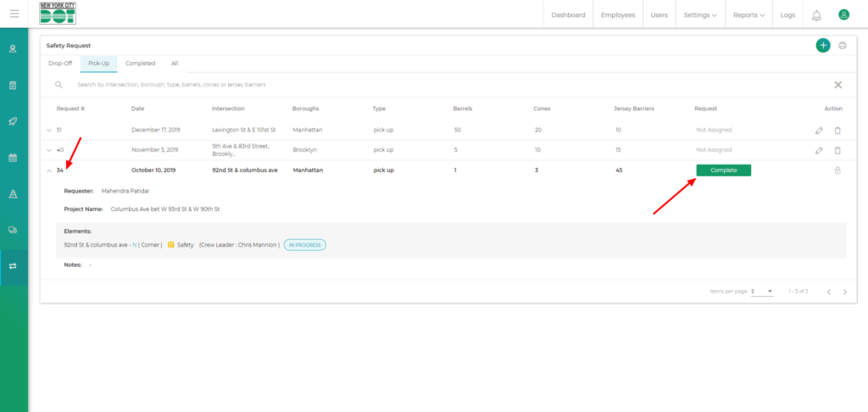This screenshot has height=412, width=868.
Task: Go to the Employees page
Action: tap(618, 15)
